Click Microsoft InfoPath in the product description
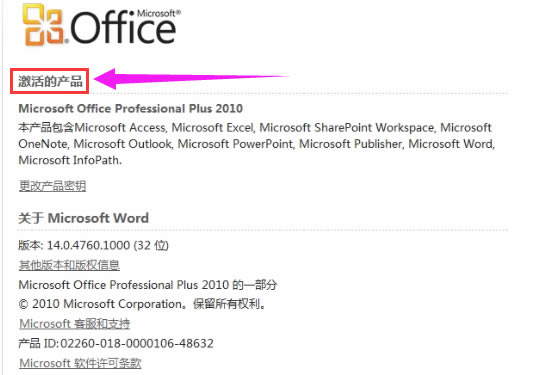The width and height of the screenshot is (545, 375). pyautogui.click(x=70, y=160)
